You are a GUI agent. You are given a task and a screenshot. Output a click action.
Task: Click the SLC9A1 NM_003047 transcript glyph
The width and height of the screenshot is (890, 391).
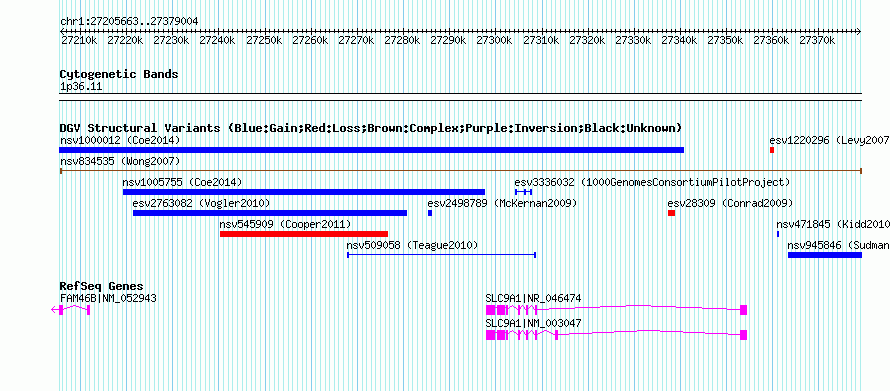[x=616, y=335]
